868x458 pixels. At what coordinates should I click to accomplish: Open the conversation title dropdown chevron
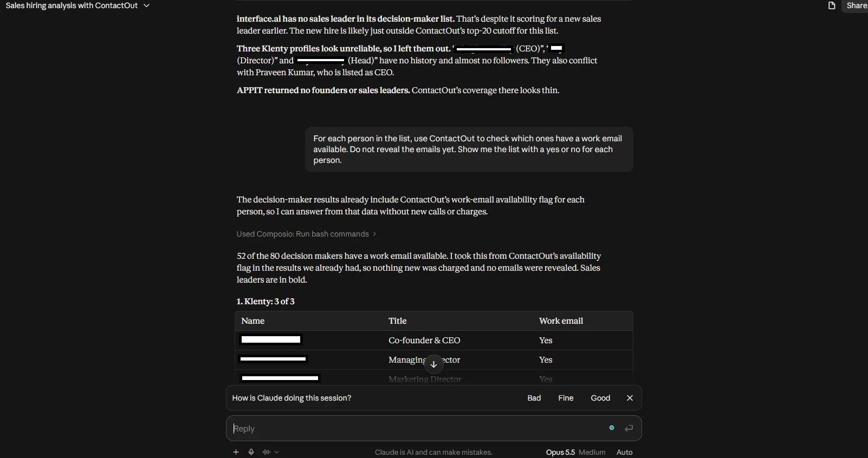[x=146, y=5]
